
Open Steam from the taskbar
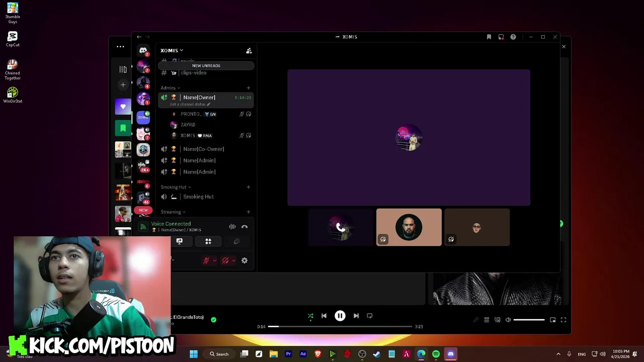(377, 354)
